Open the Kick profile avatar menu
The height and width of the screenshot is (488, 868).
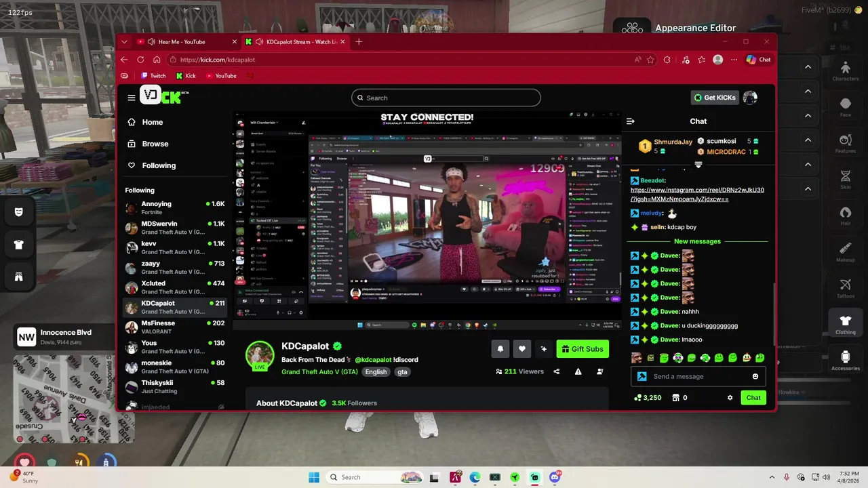(x=750, y=98)
